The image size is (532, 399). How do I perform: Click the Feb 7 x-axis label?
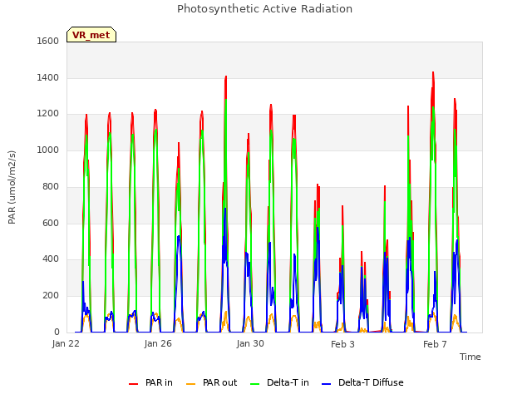[435, 344]
